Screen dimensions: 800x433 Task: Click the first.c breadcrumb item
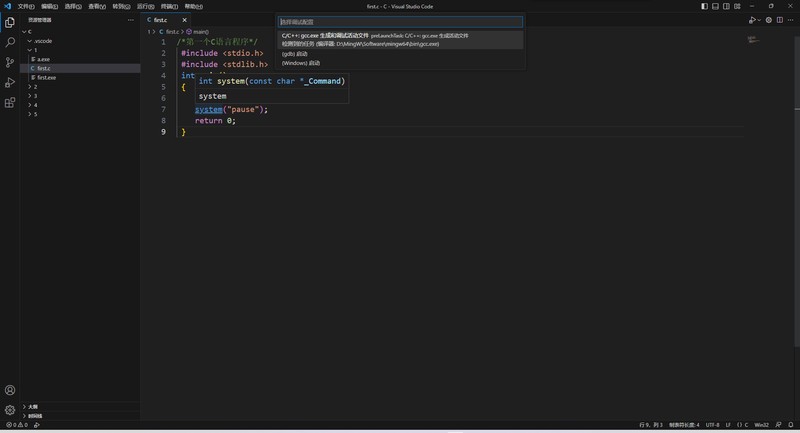pyautogui.click(x=169, y=32)
